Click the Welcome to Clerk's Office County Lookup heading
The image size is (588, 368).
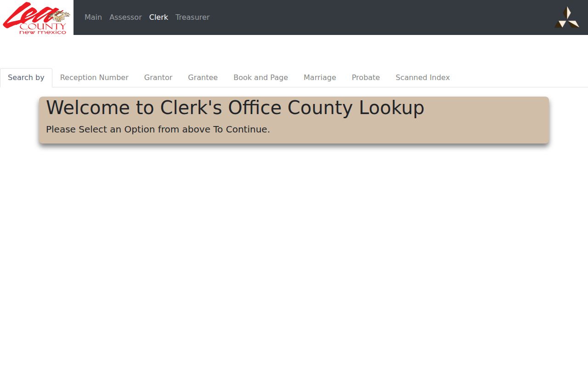[235, 108]
